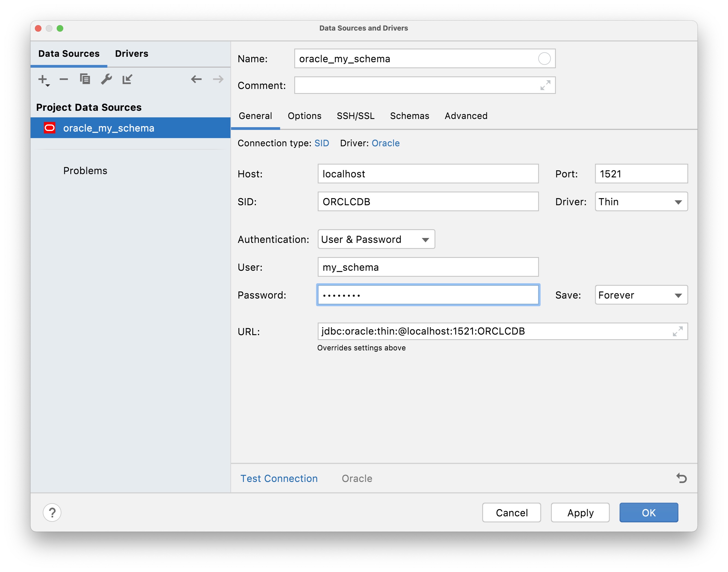The image size is (728, 572).
Task: Click the make global import icon
Action: (127, 79)
